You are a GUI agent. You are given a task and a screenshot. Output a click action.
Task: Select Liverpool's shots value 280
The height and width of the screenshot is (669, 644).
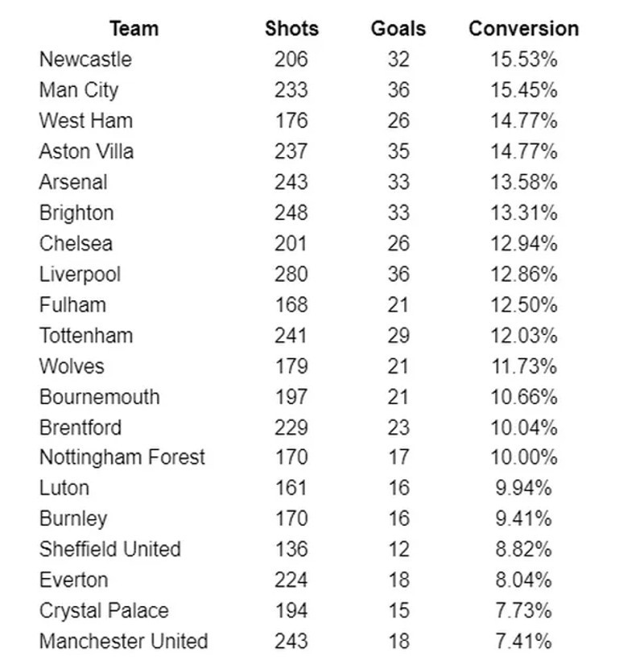click(x=291, y=275)
